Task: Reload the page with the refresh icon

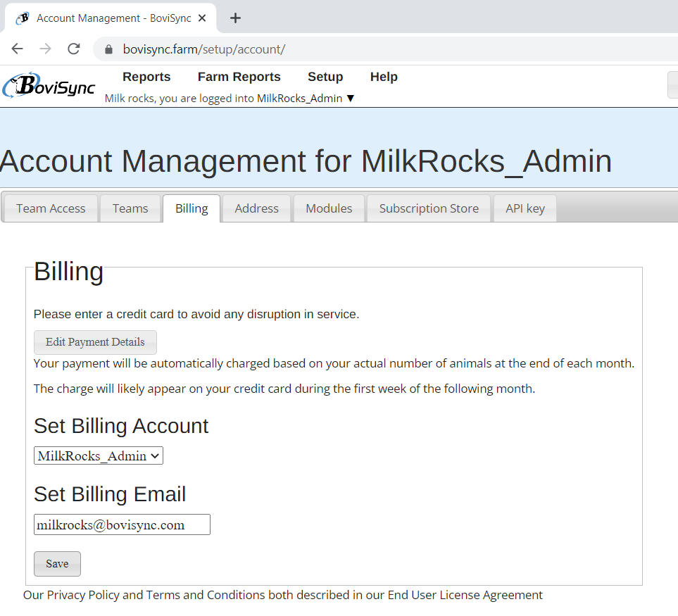Action: [x=74, y=49]
